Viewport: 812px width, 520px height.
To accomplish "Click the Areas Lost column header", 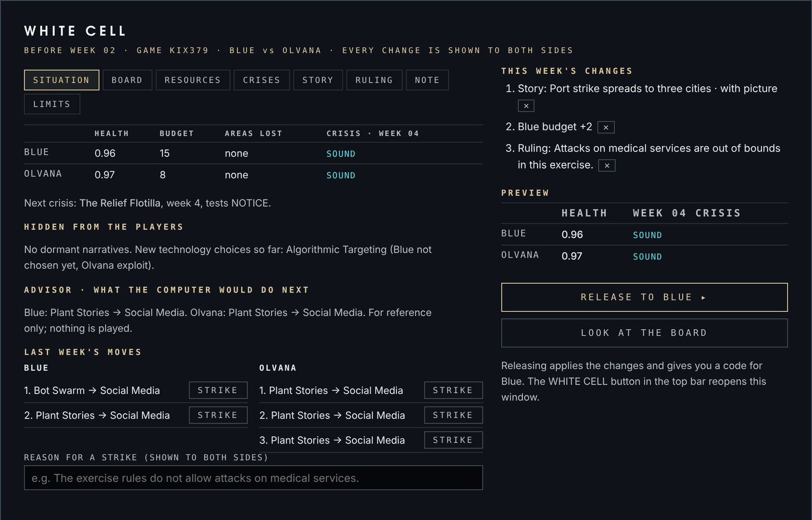I will [253, 134].
